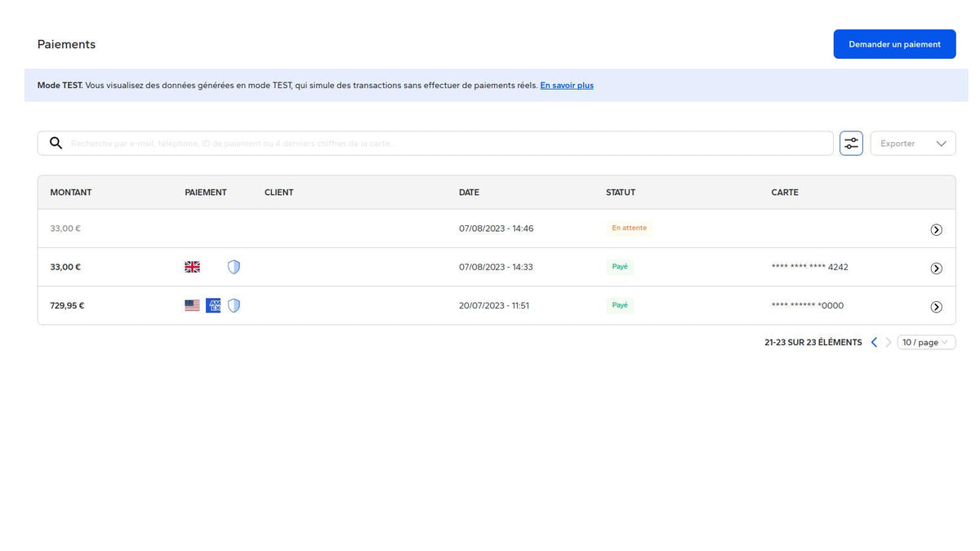The image size is (980, 551).
Task: Click the shield icon in the 4242 card row
Action: (234, 267)
